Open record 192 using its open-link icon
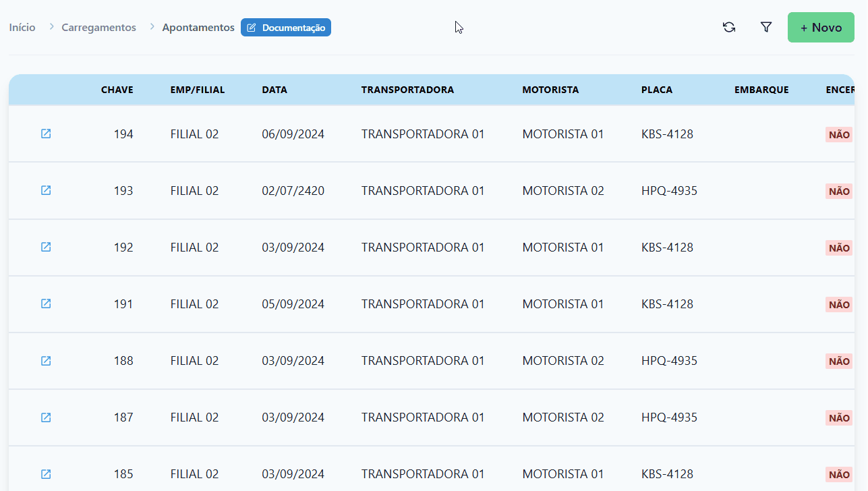The height and width of the screenshot is (491, 868). coord(46,247)
